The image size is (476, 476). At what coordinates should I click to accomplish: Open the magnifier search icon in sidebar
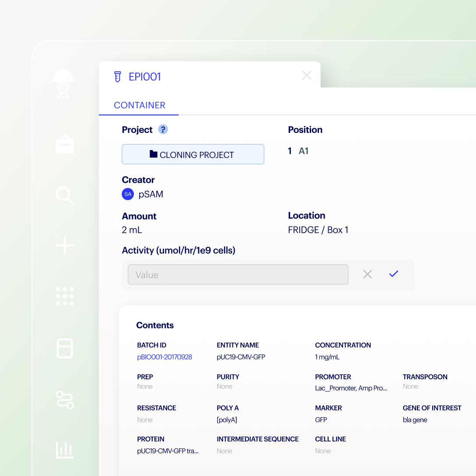[65, 195]
